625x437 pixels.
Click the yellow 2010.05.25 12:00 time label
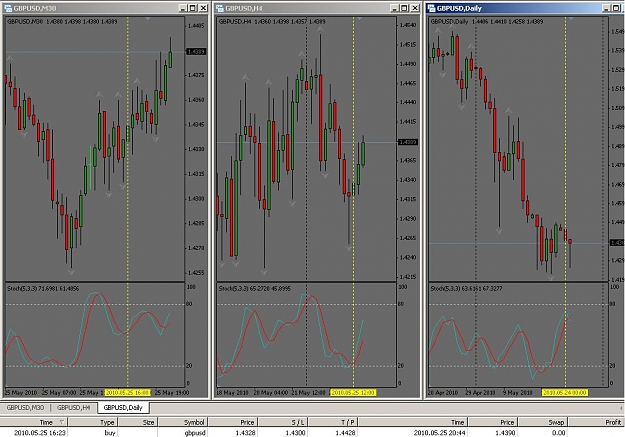[353, 393]
